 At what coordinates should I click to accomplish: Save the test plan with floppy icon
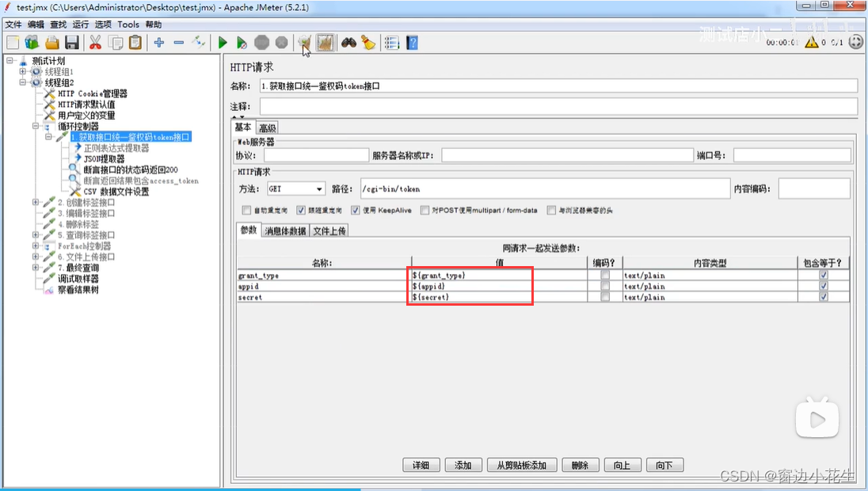point(71,43)
